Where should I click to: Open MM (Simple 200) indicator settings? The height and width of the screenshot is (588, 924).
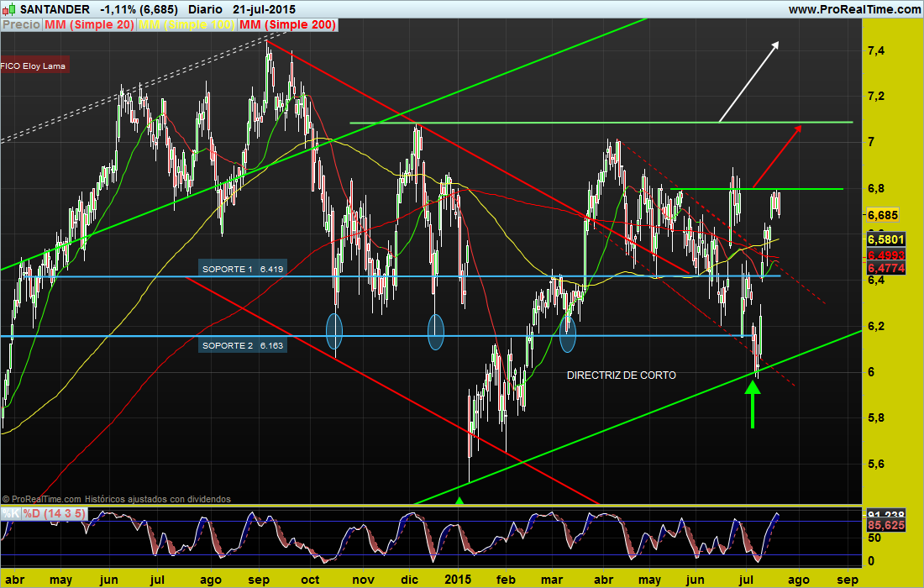tap(287, 24)
